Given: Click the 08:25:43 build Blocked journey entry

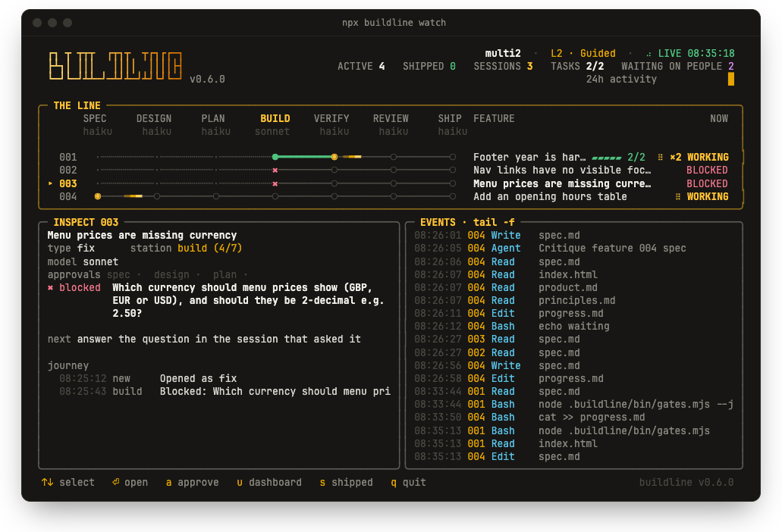Looking at the screenshot, I should [225, 392].
